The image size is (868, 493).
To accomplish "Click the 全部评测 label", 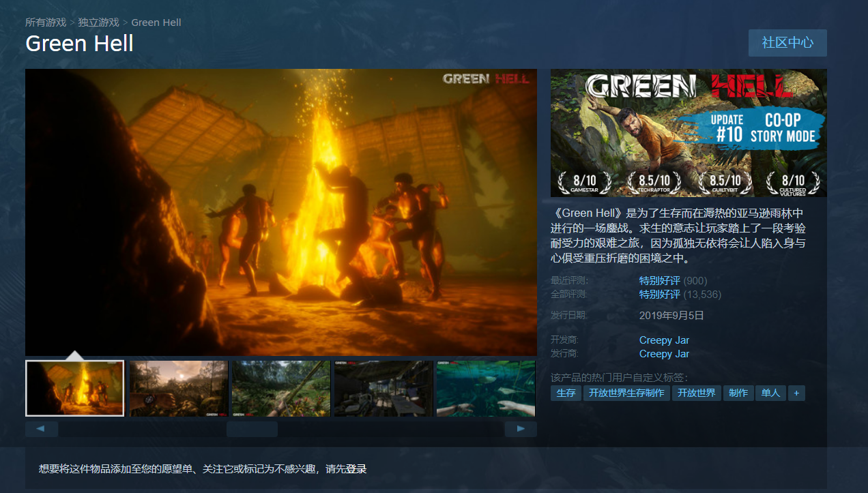I will click(x=569, y=295).
